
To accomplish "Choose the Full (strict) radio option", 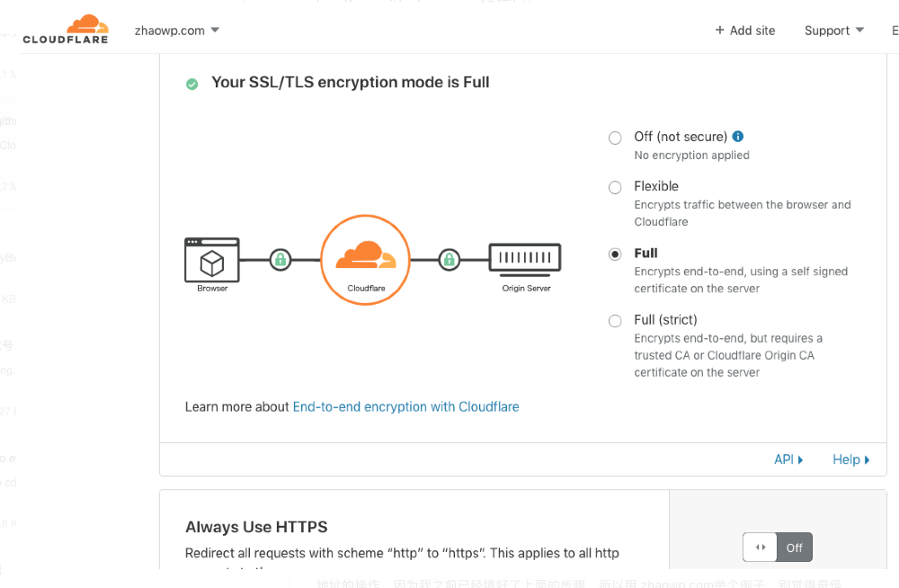I will click(615, 321).
